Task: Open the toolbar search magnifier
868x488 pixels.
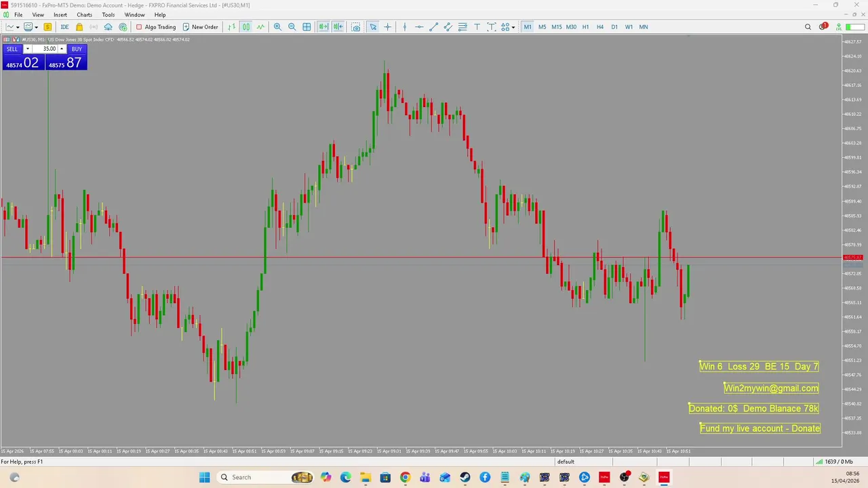Action: coord(808,27)
